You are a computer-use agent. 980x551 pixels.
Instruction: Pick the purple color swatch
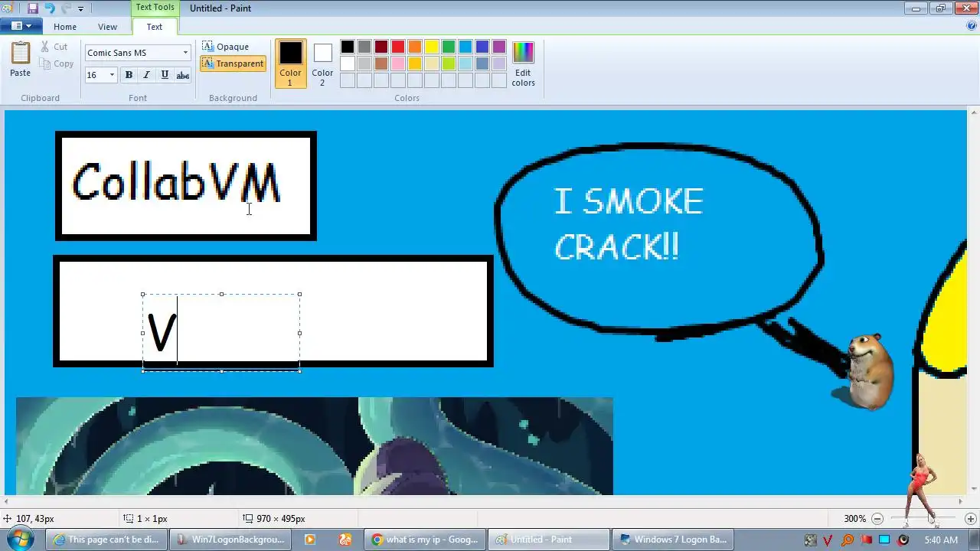click(x=499, y=47)
